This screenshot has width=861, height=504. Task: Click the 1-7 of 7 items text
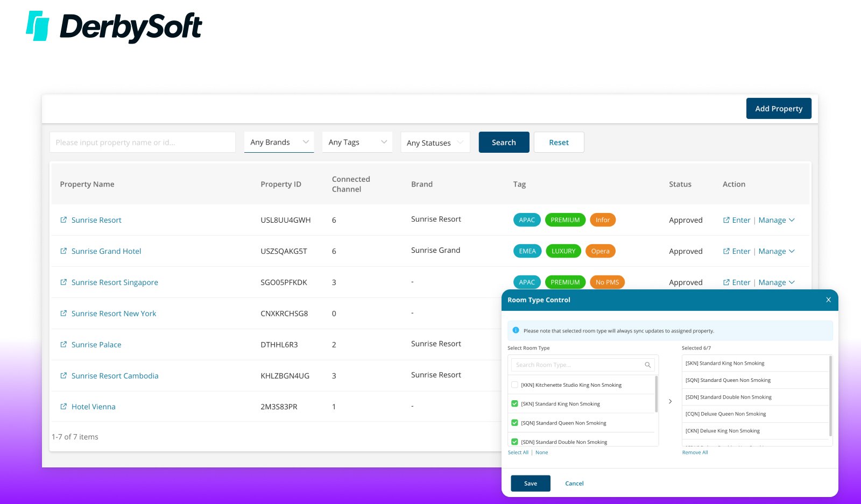tap(75, 437)
